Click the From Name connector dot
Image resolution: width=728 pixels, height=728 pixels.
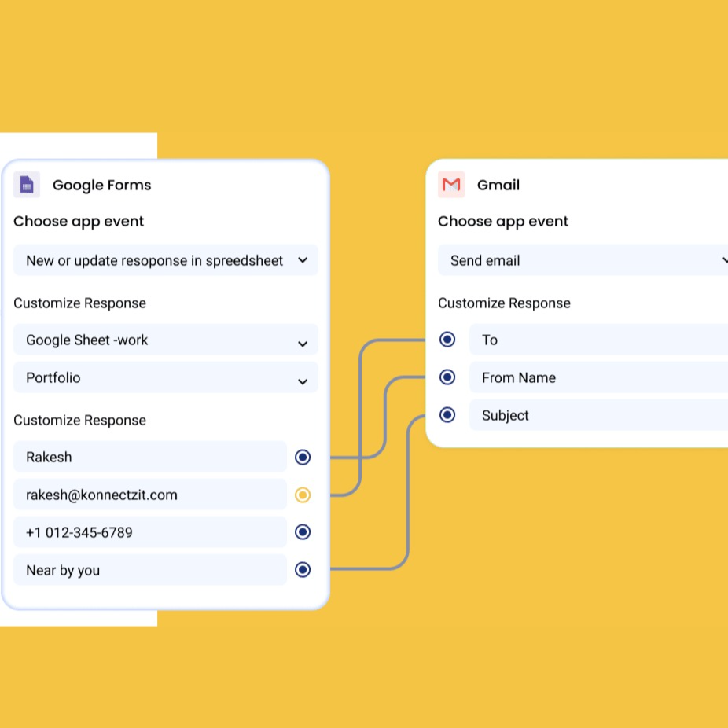point(447,377)
